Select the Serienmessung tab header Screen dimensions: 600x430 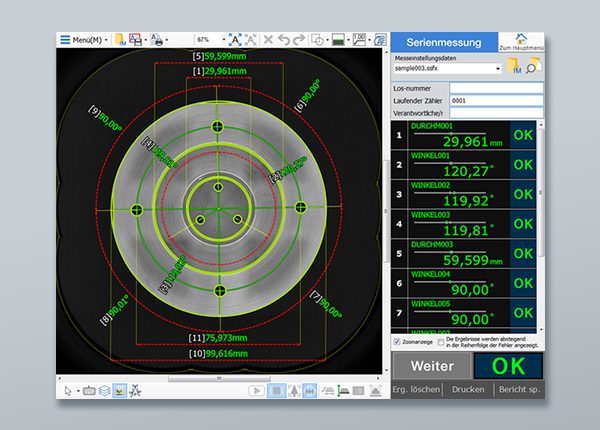pos(444,42)
